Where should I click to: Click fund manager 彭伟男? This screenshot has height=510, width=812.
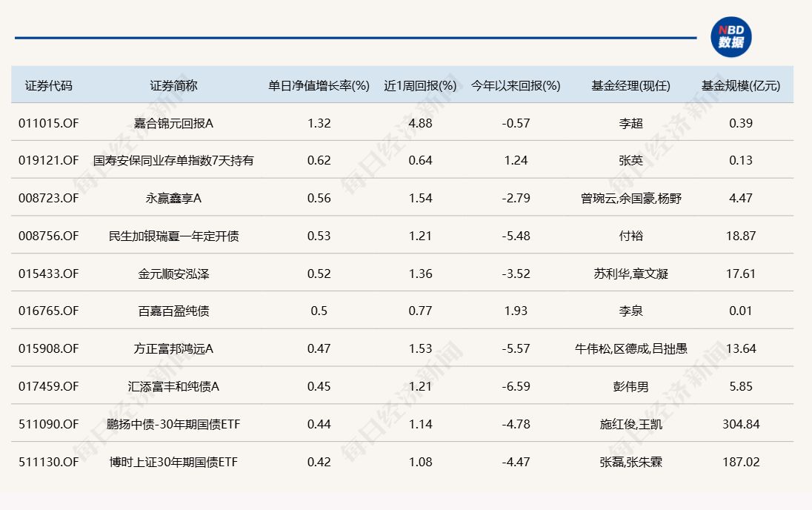click(630, 387)
